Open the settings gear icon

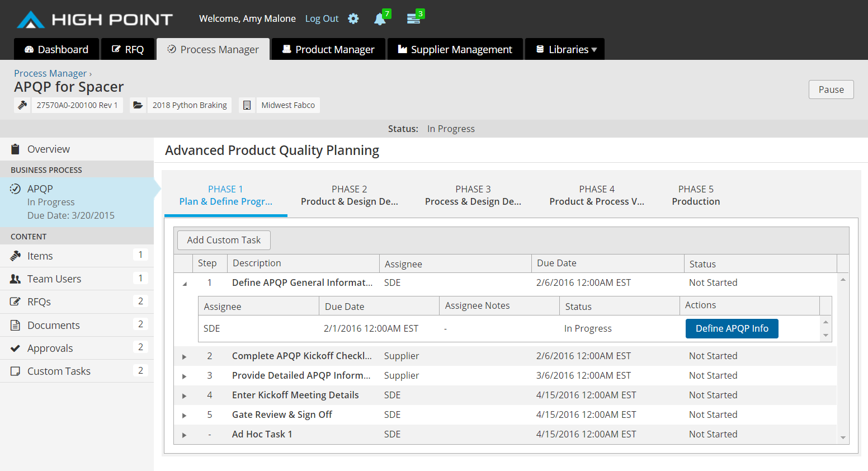(353, 18)
